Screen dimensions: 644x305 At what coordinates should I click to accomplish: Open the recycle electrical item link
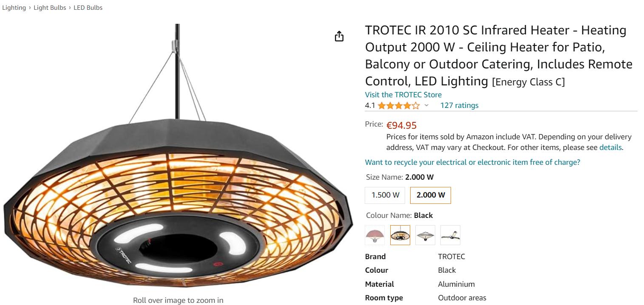point(472,162)
